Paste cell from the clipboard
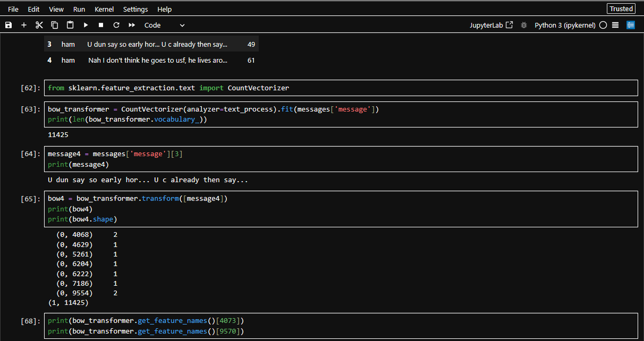644x341 pixels. coord(70,25)
